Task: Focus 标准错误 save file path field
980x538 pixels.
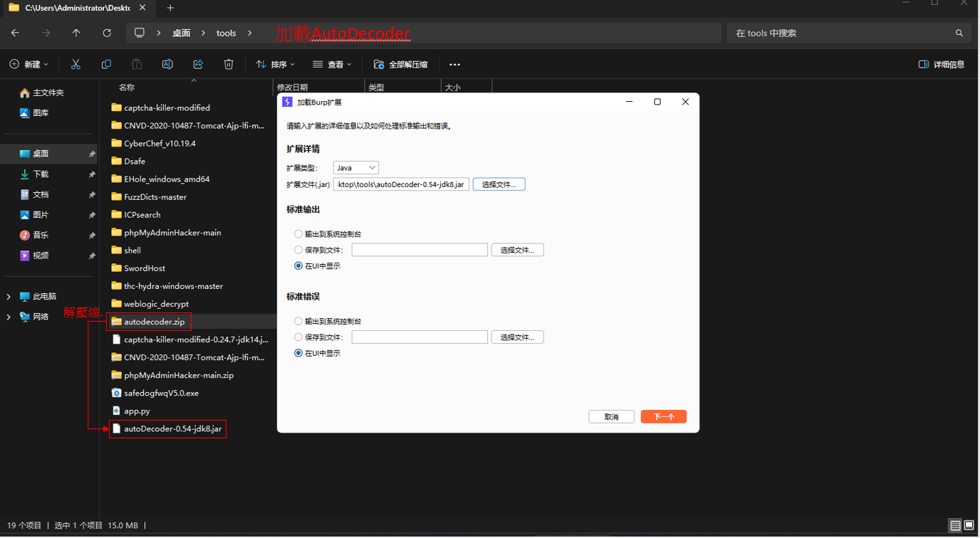Action: point(419,337)
